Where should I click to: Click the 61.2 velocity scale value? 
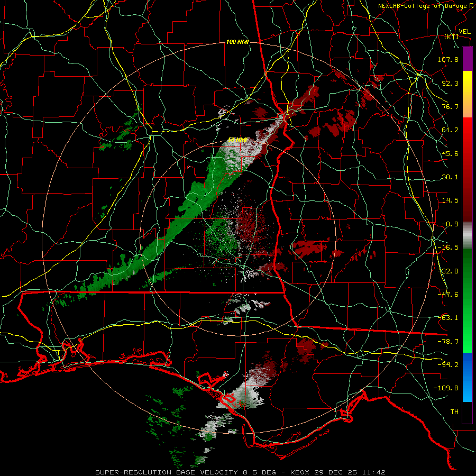[x=450, y=130]
